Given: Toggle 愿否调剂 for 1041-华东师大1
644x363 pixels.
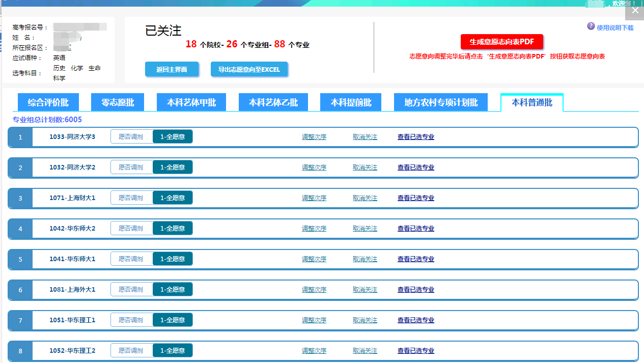Looking at the screenshot, I should click(x=131, y=259).
